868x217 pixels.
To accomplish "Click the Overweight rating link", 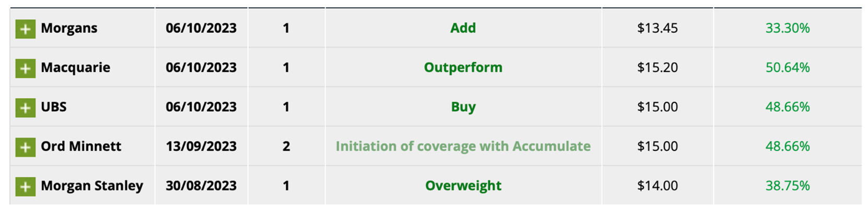I will (x=463, y=186).
